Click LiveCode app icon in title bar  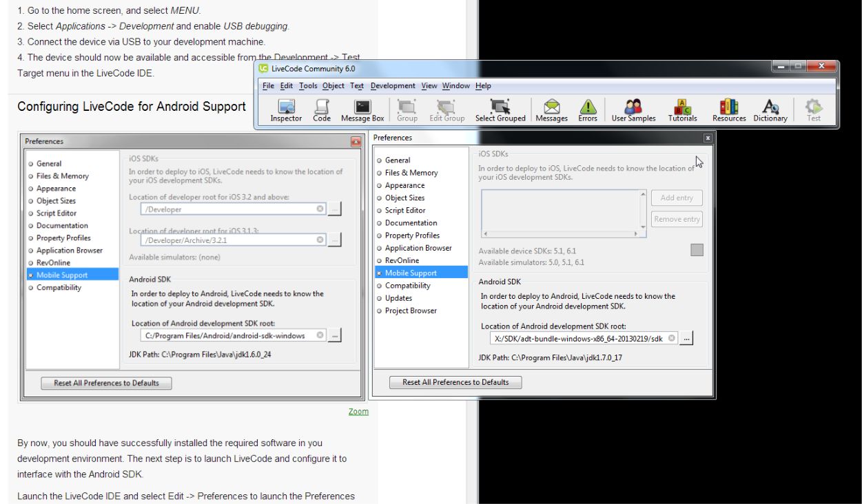coord(264,68)
